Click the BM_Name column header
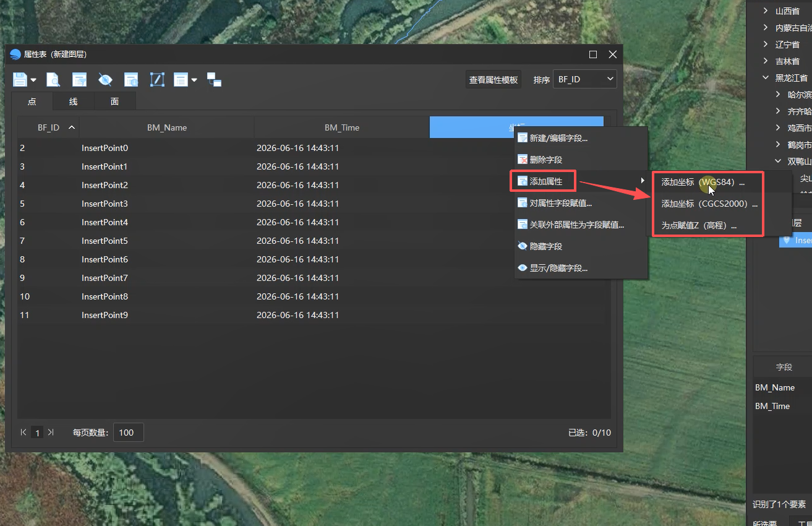Screen dimensions: 812x526 167,127
